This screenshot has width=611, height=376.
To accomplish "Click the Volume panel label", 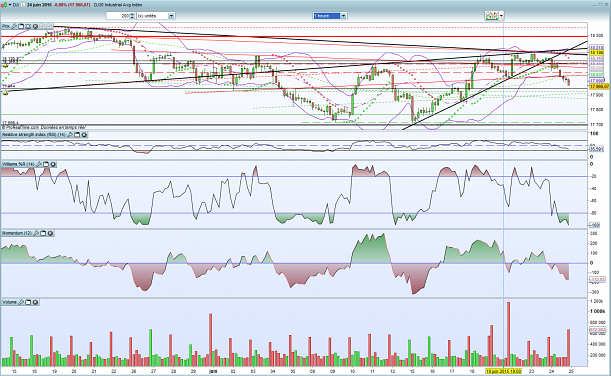I will click(x=9, y=302).
